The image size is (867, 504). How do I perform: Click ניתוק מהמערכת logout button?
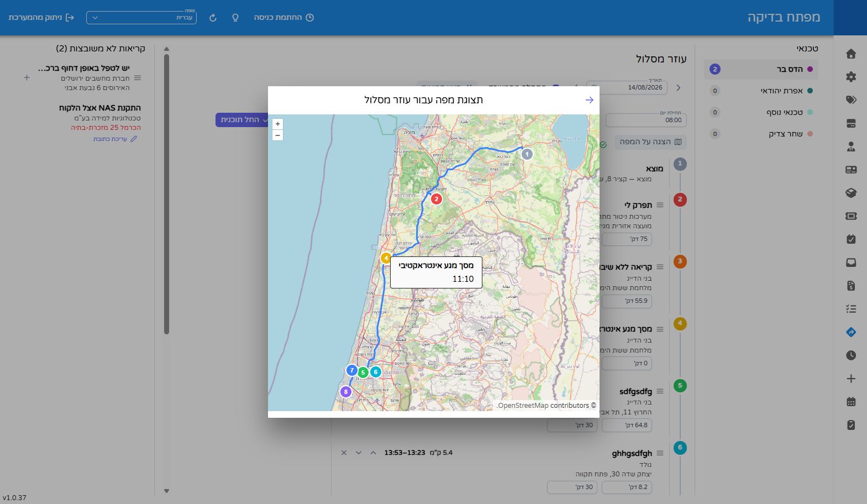[41, 18]
